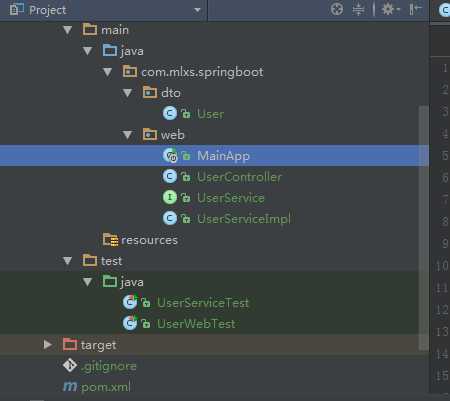Click the .gitignore file icon

pyautogui.click(x=70, y=366)
